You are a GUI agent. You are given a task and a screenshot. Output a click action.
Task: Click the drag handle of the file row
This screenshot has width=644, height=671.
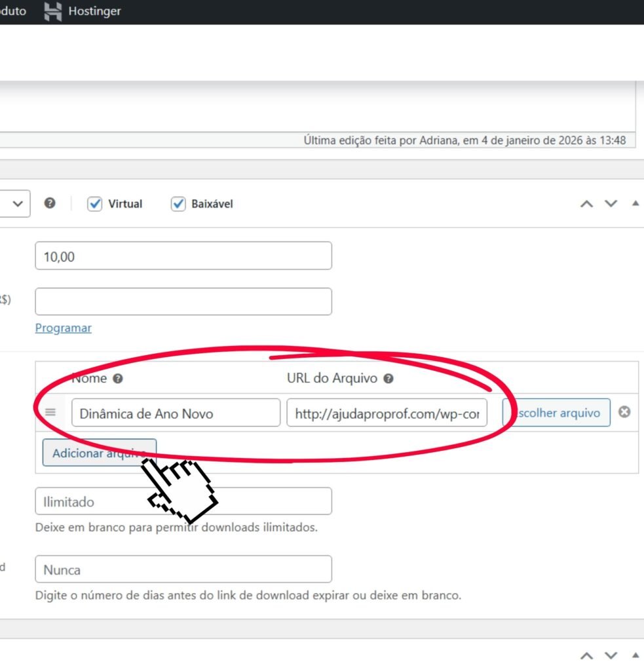[50, 413]
